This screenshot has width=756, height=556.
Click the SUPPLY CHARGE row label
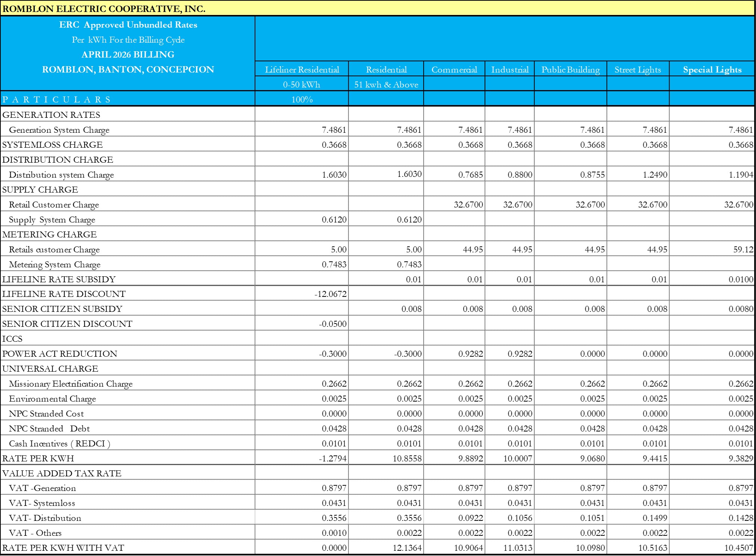click(40, 190)
